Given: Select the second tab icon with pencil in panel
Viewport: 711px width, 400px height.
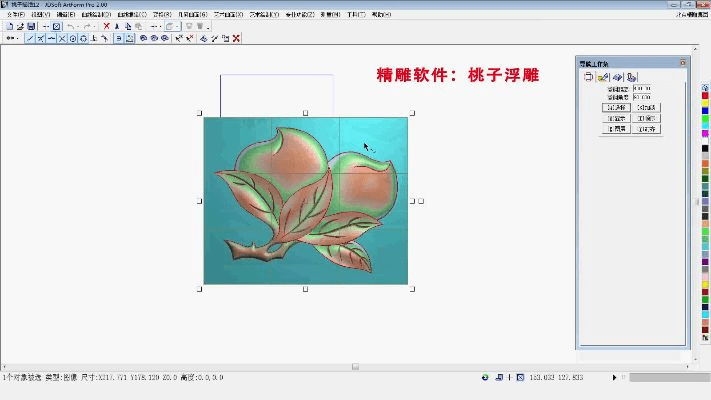Looking at the screenshot, I should [x=603, y=77].
